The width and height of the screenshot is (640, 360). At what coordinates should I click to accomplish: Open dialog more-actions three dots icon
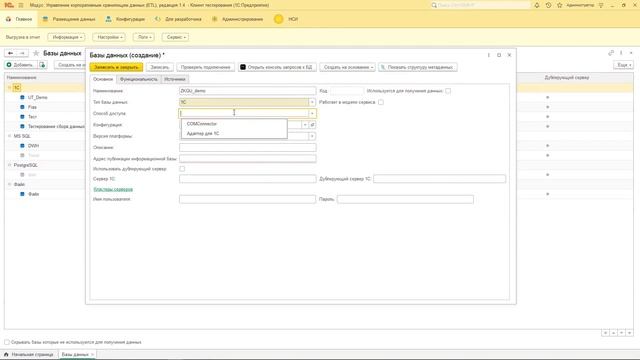489,55
